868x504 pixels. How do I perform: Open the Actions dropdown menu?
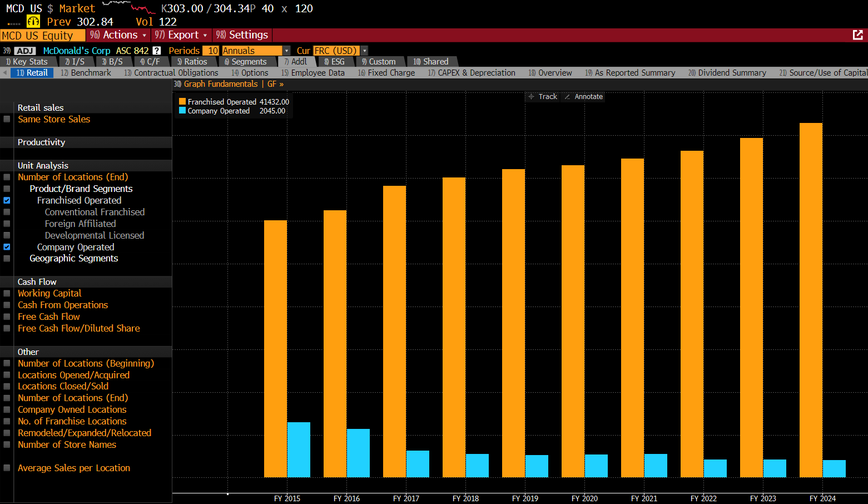pos(118,35)
